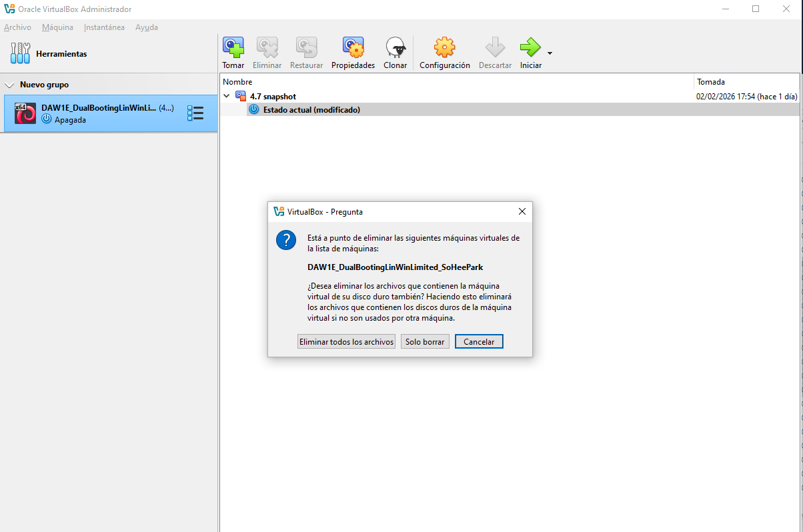The image size is (803, 532).
Task: Click DAW1E_DualBootingLinWinLimited_SoHeePark text in dialog
Action: 395,267
